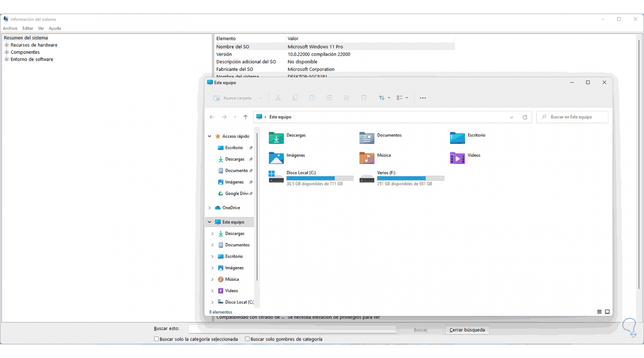Click the Valor column header
The height and width of the screenshot is (358, 644).
click(x=370, y=38)
